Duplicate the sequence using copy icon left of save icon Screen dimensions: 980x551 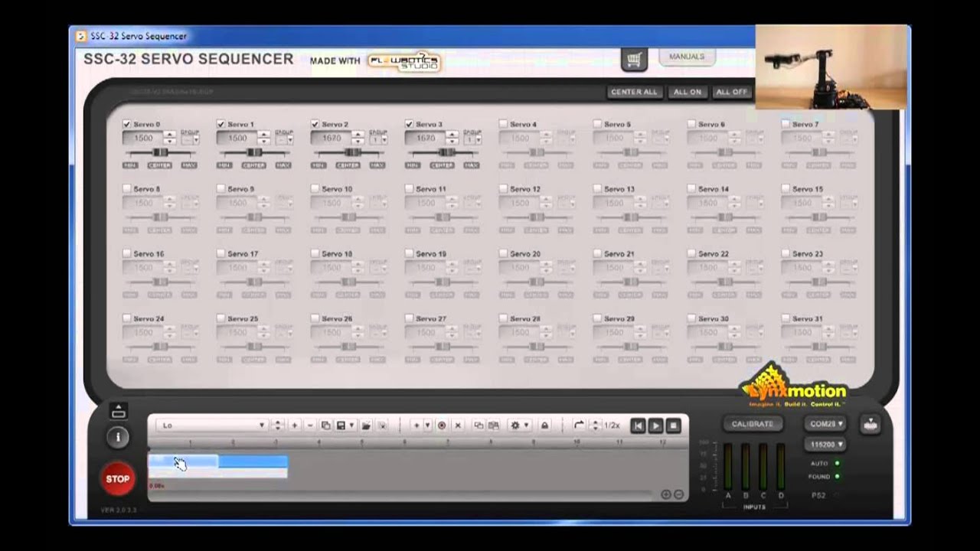click(325, 425)
